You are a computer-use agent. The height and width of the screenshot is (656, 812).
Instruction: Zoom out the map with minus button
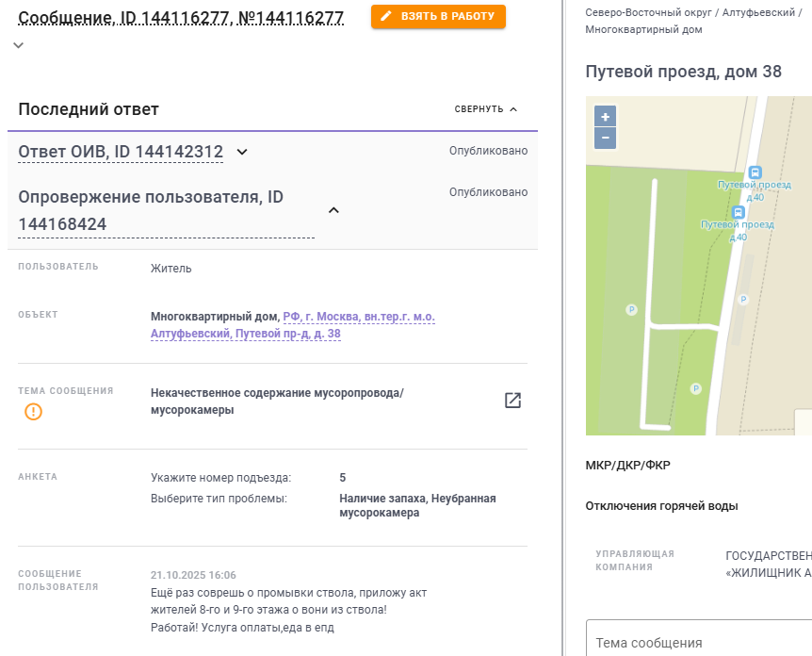(x=605, y=139)
